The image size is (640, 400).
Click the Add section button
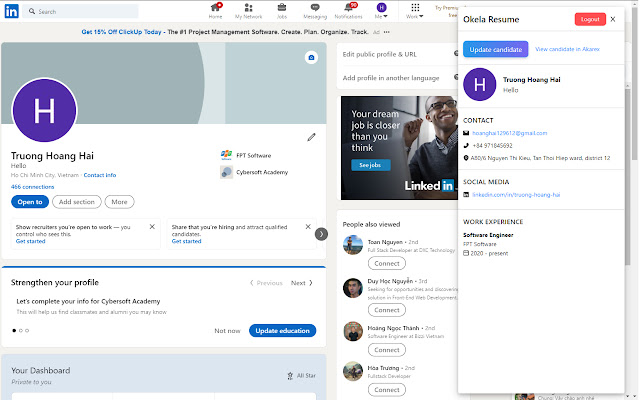(77, 202)
